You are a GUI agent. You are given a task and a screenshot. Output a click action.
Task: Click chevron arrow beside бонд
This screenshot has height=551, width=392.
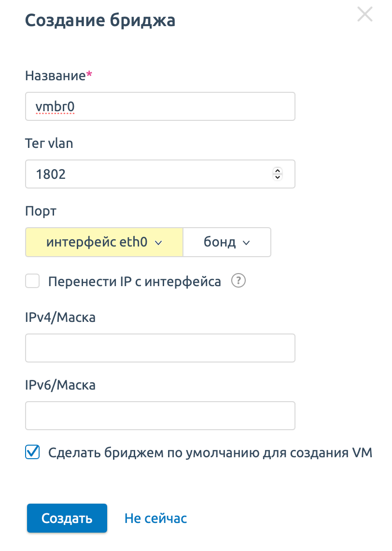coord(246,243)
